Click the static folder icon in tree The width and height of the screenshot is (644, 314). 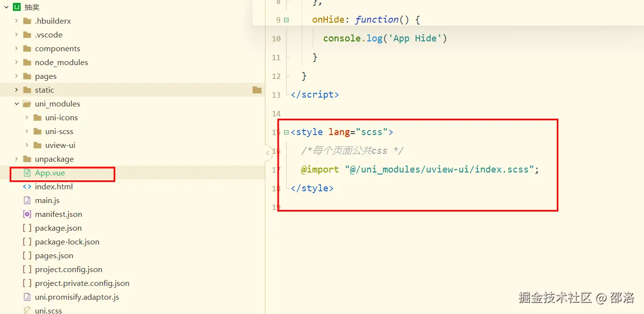tap(27, 90)
